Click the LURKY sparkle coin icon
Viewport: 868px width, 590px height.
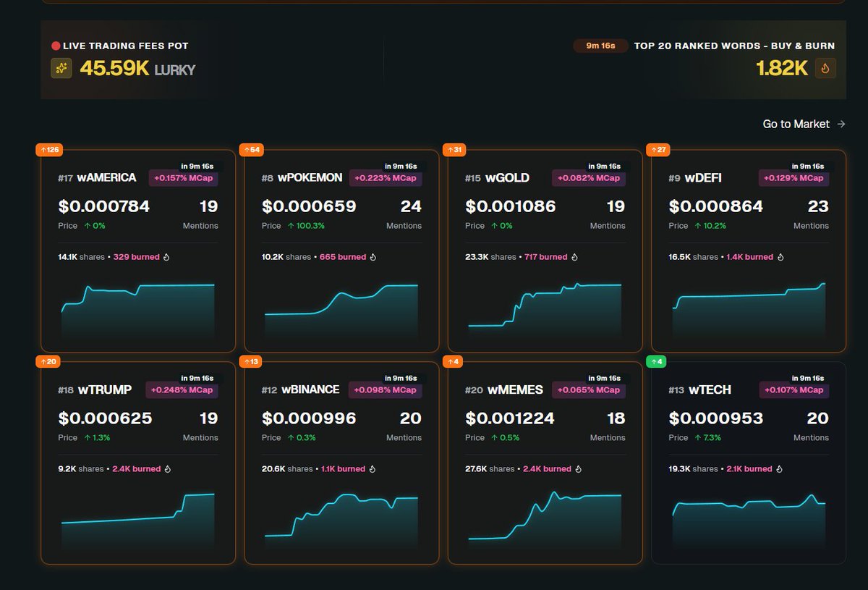[x=61, y=68]
